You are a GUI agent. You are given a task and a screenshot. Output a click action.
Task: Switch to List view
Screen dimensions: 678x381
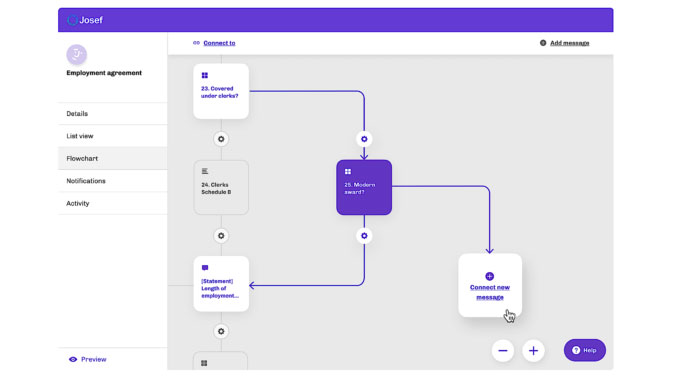112,136
